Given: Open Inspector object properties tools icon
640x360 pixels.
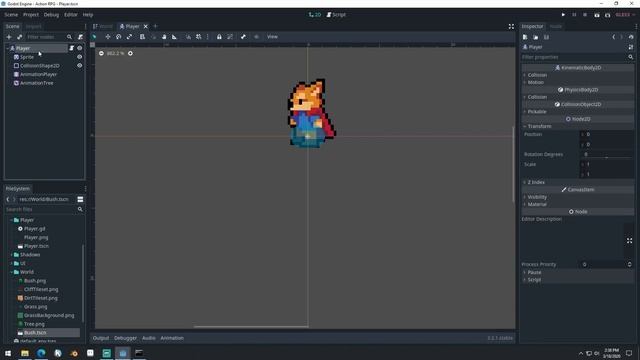Looking at the screenshot, I should 631,47.
